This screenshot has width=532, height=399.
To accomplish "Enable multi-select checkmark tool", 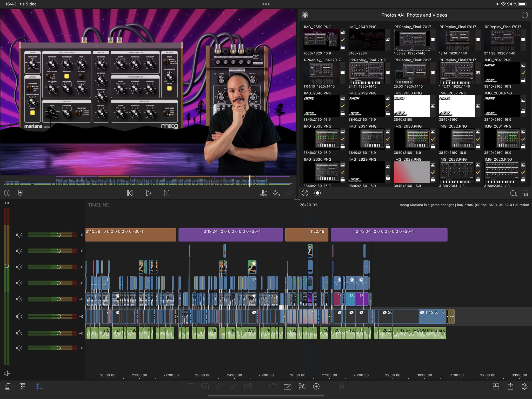I will [x=288, y=387].
